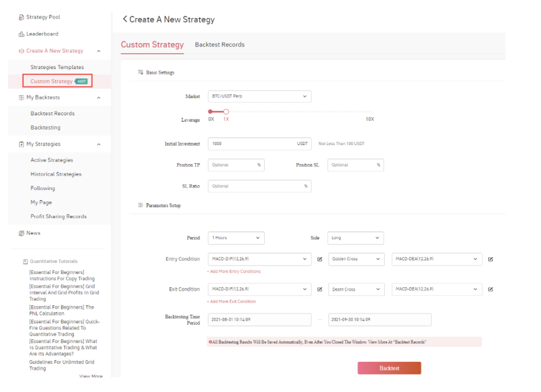Image resolution: width=541 pixels, height=392 pixels.
Task: Click the News icon in sidebar
Action: pyautogui.click(x=21, y=233)
